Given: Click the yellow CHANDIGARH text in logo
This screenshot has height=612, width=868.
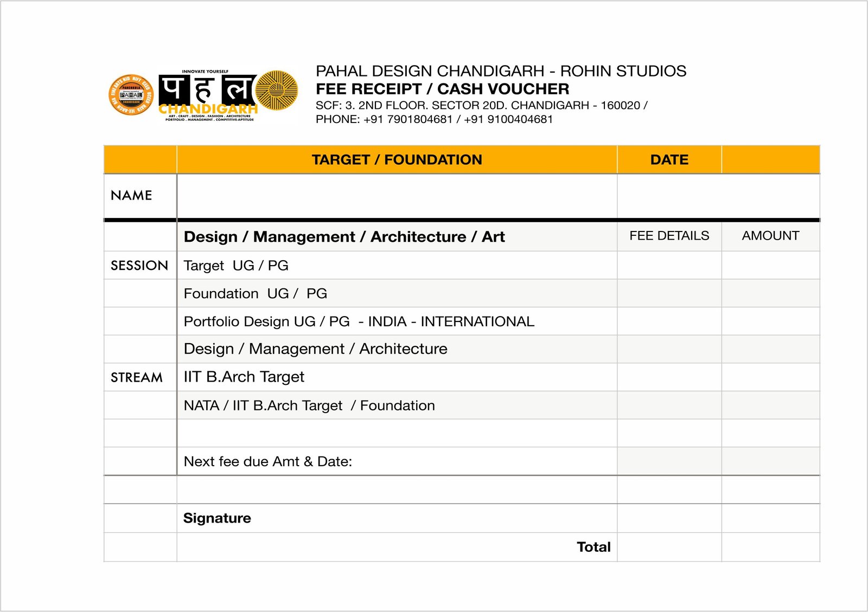Looking at the screenshot, I should tap(208, 109).
